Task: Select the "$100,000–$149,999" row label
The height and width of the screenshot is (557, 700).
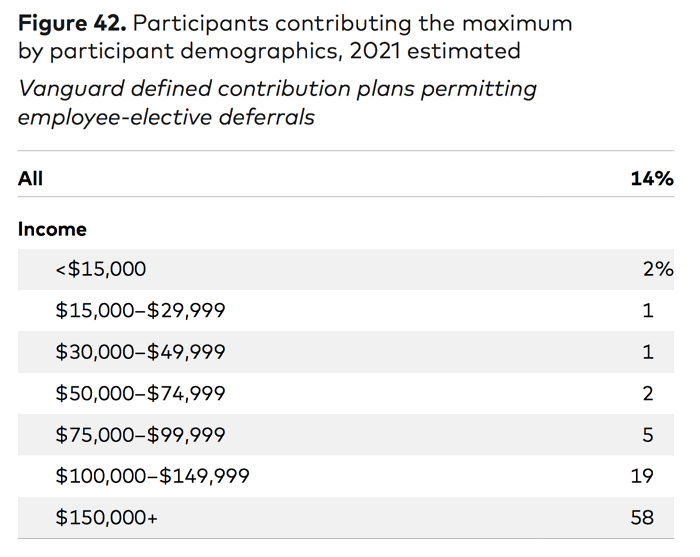Action: click(x=153, y=476)
